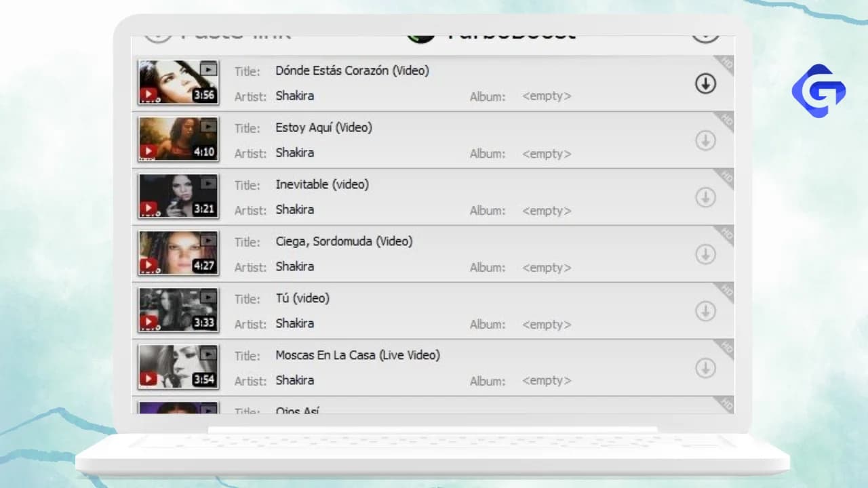Edit Artist Shakira on Tú row
This screenshot has height=488, width=868.
(294, 323)
